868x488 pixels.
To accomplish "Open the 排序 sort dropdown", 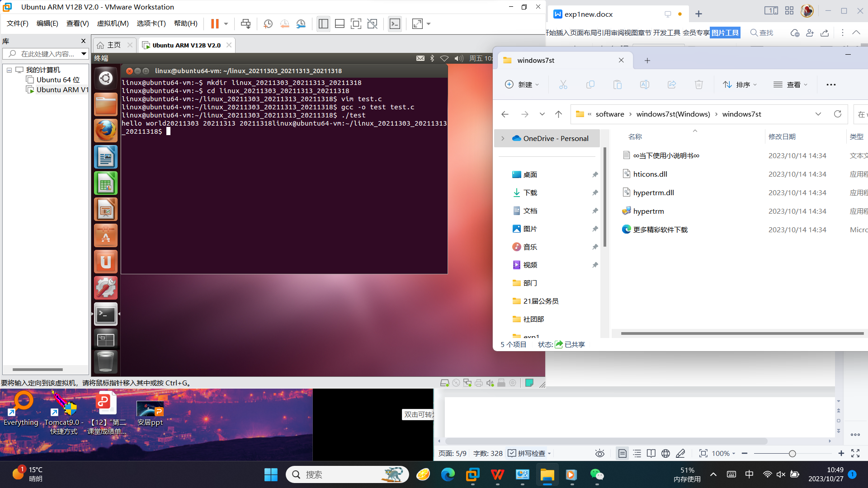I will pyautogui.click(x=740, y=84).
